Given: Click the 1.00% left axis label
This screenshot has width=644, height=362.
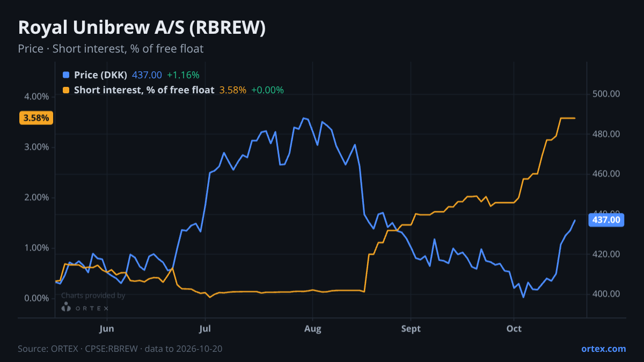Looking at the screenshot, I should (x=36, y=248).
